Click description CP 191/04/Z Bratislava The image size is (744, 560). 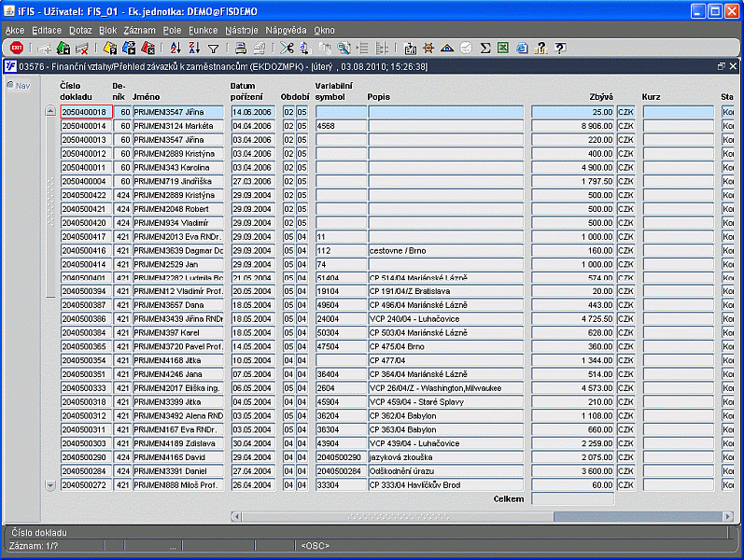coord(445,291)
